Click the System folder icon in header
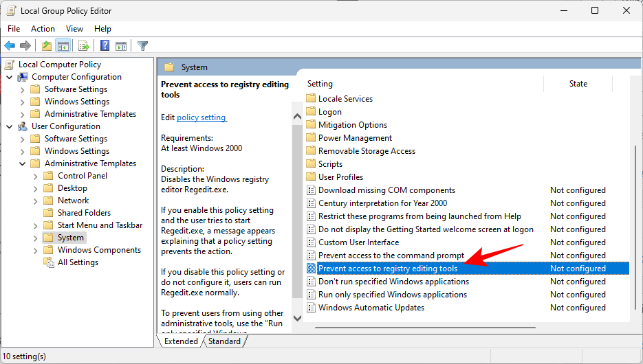The width and height of the screenshot is (643, 364). click(169, 67)
